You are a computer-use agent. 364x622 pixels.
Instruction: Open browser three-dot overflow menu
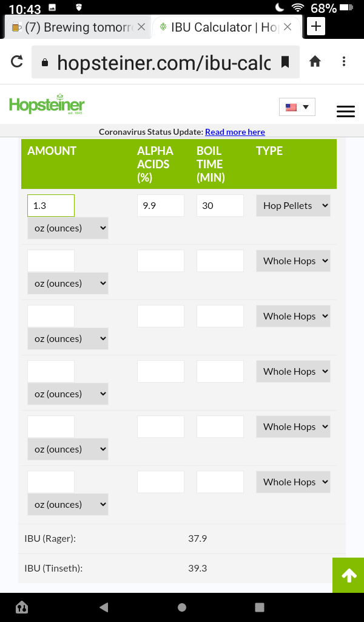[x=344, y=61]
